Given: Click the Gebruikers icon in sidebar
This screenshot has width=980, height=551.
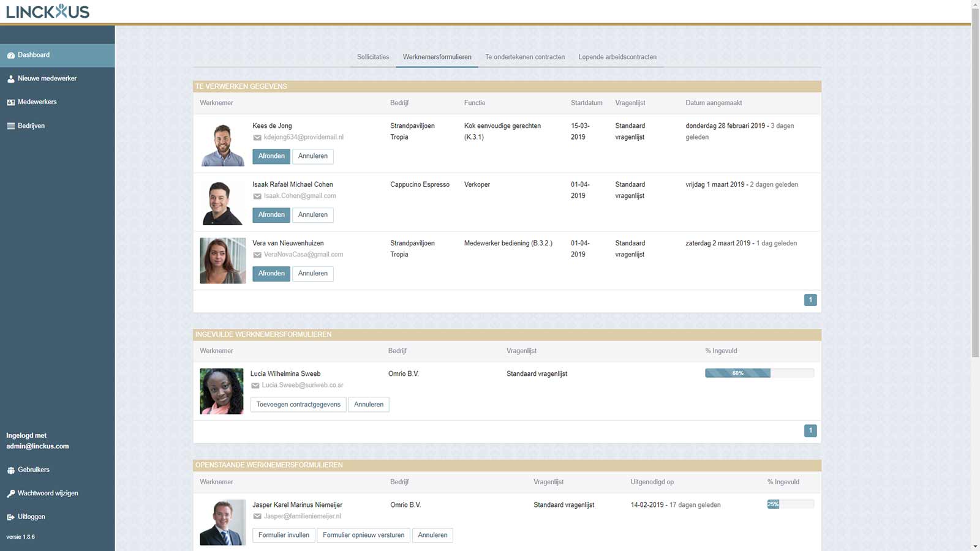Looking at the screenshot, I should coord(10,470).
